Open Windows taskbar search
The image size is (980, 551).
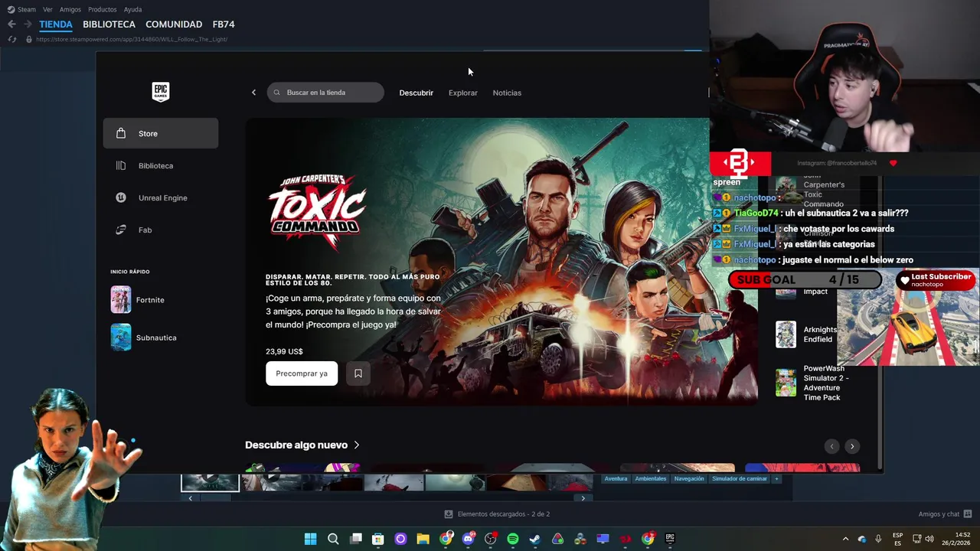[x=333, y=539]
